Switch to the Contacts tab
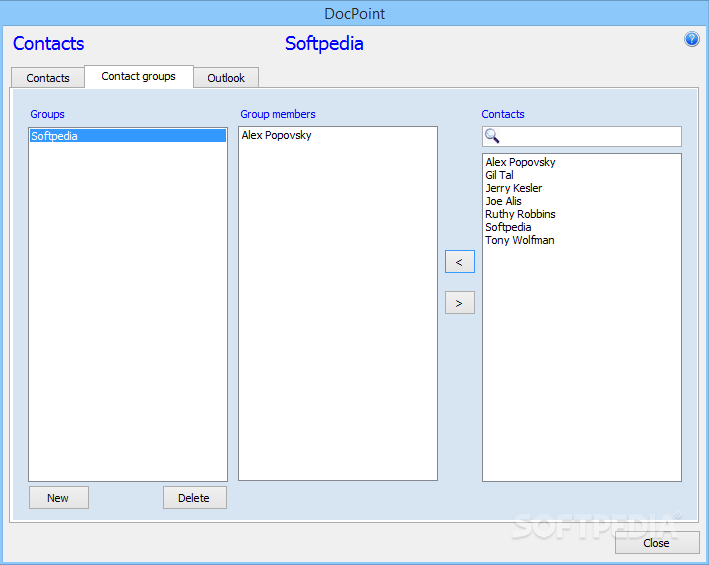Image resolution: width=709 pixels, height=565 pixels. click(x=48, y=78)
